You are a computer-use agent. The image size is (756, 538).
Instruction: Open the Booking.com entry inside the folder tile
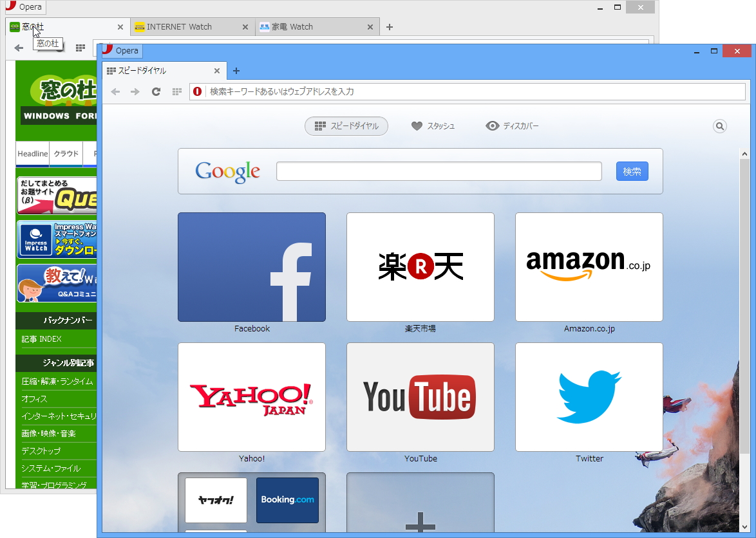(x=287, y=500)
